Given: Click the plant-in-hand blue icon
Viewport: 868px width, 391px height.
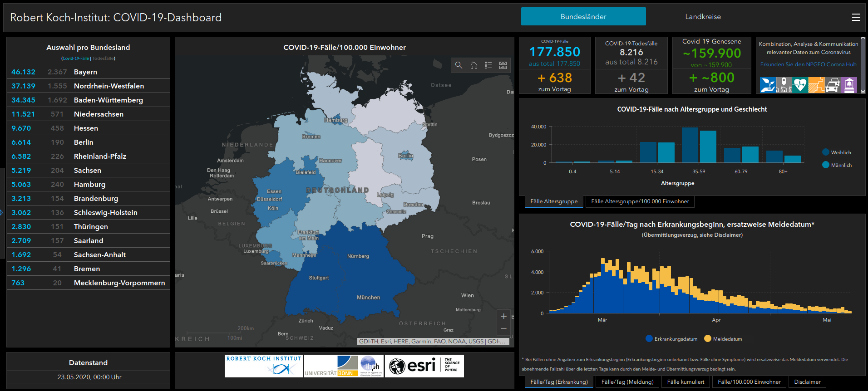Looking at the screenshot, I should pos(768,85).
